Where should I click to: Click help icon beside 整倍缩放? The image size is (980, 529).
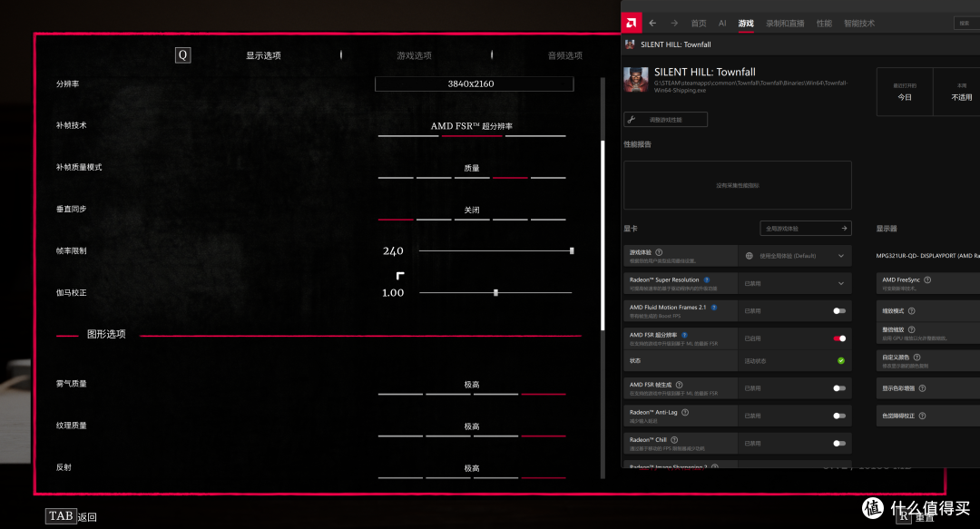coord(912,329)
